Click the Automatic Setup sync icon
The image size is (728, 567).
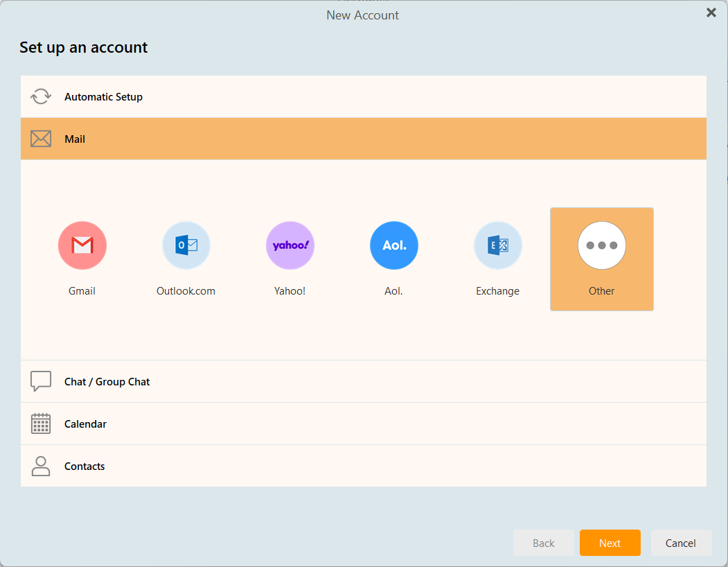pyautogui.click(x=41, y=96)
